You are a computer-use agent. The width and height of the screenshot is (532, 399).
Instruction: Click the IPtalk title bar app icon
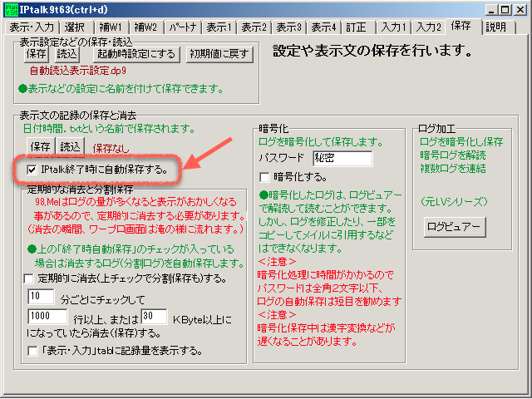pyautogui.click(x=11, y=9)
